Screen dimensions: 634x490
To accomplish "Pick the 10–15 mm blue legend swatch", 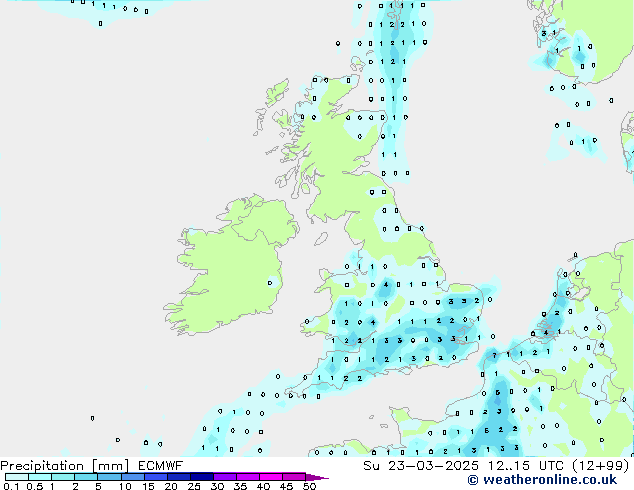I will point(133,477).
